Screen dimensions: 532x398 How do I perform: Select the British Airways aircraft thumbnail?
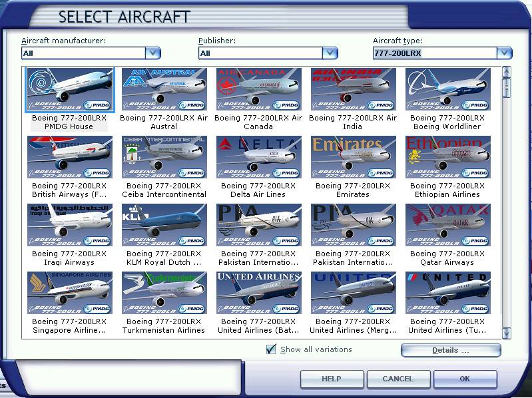(x=69, y=157)
